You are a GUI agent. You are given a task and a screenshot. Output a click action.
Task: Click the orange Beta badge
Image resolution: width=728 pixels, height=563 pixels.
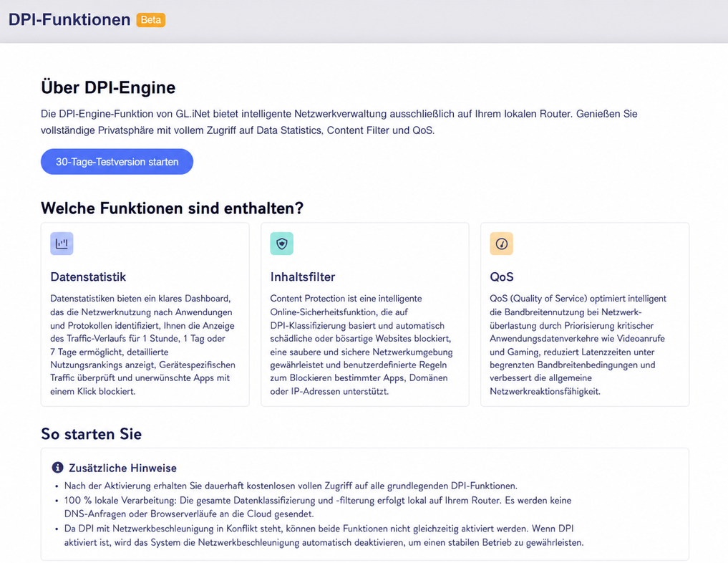pos(151,20)
